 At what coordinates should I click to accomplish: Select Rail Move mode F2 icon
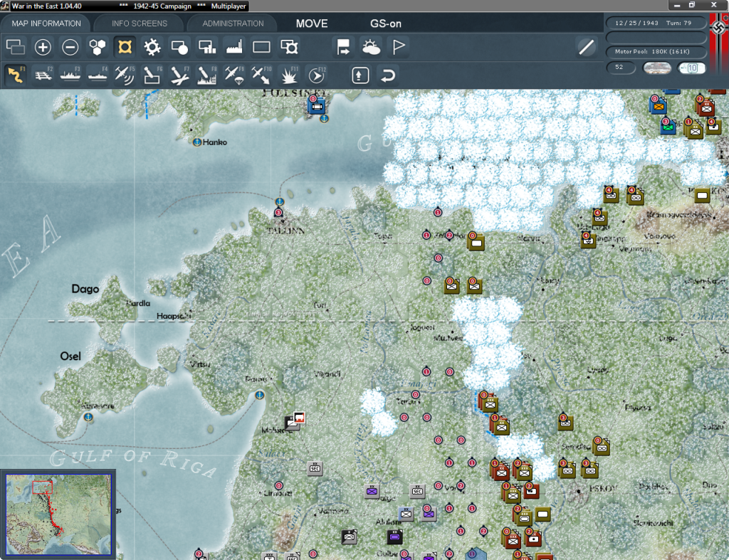(43, 75)
